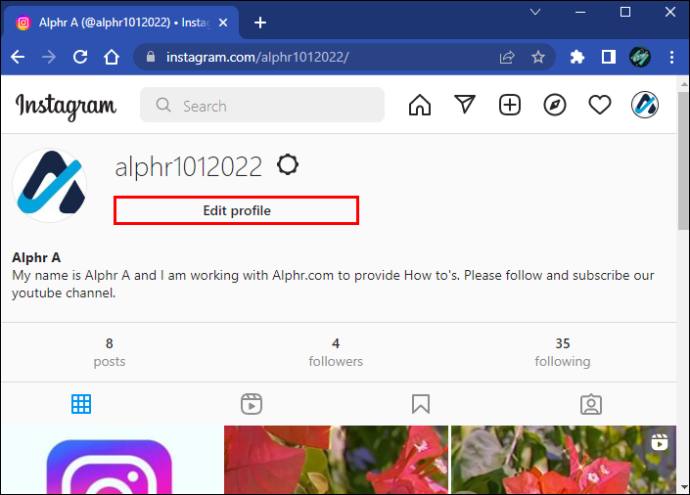
Task: Reload the Instagram page
Action: coord(80,57)
